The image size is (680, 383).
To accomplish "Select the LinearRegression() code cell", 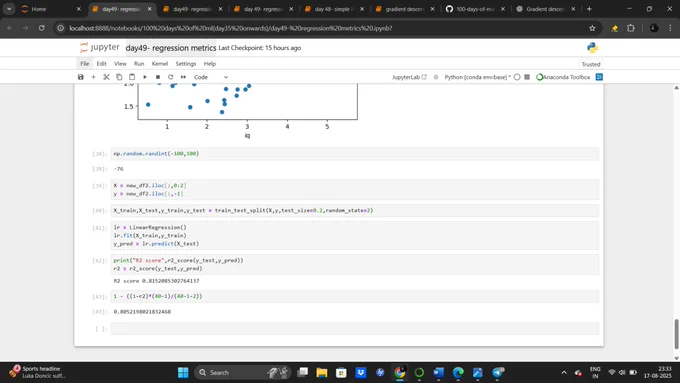I will tap(355, 236).
